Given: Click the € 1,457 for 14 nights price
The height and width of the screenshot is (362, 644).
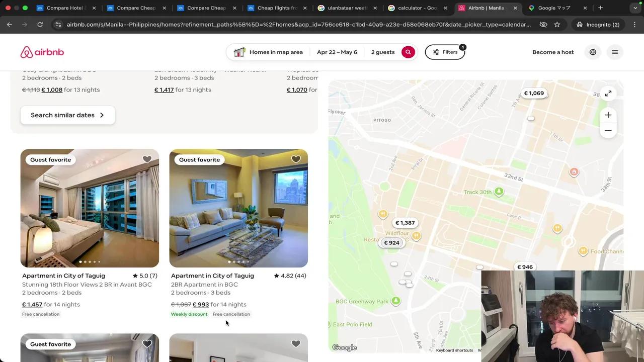Looking at the screenshot, I should 51,304.
